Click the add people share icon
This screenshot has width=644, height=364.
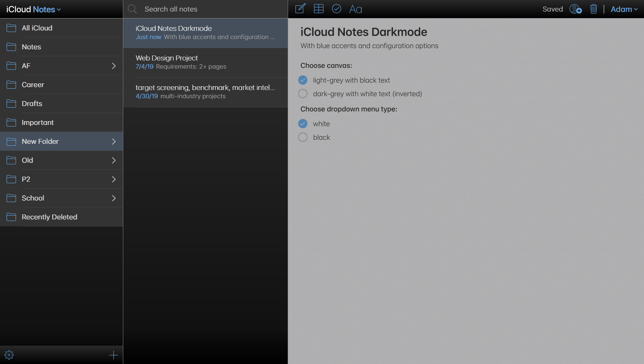(575, 9)
